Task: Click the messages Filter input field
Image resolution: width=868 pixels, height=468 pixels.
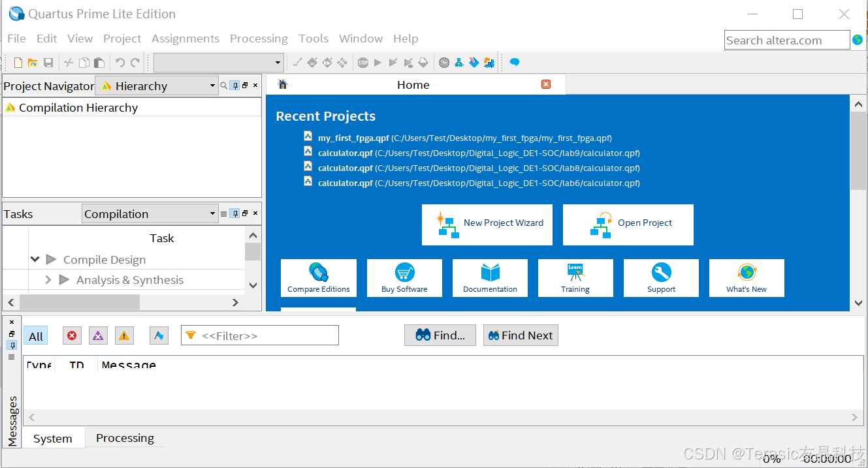Action: (260, 335)
